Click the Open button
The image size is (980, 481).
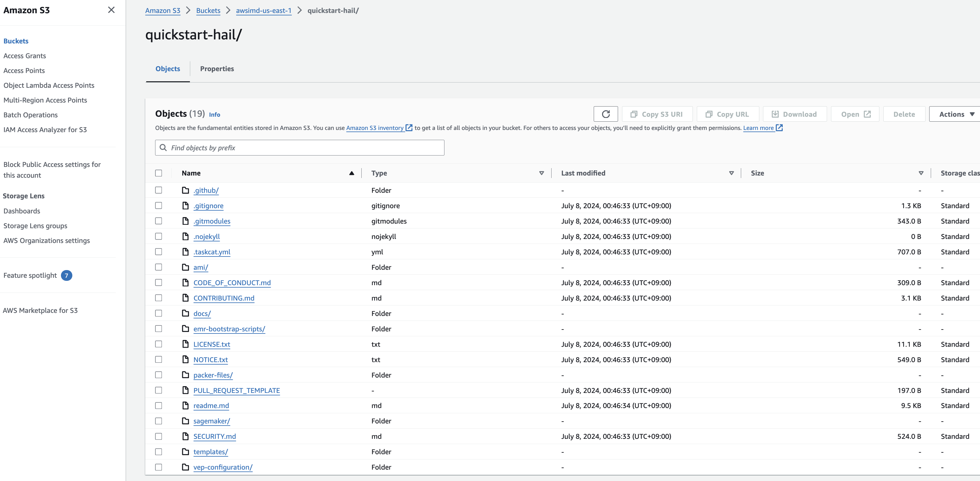[855, 114]
